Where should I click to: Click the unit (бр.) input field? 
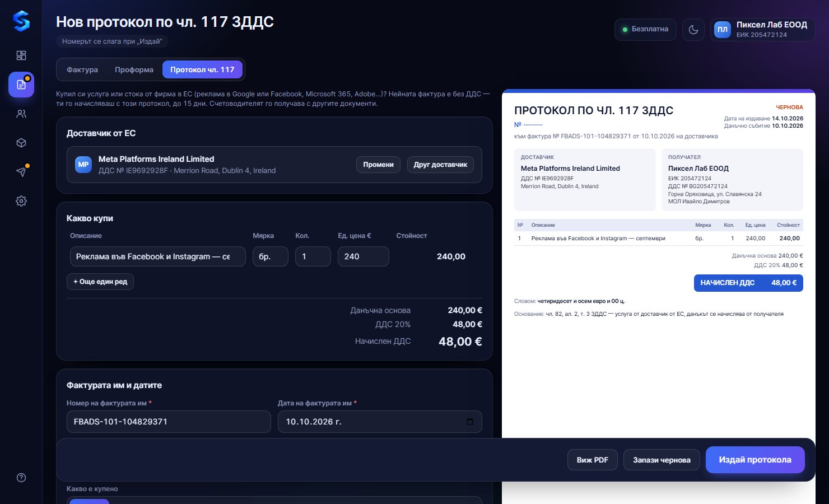(271, 256)
